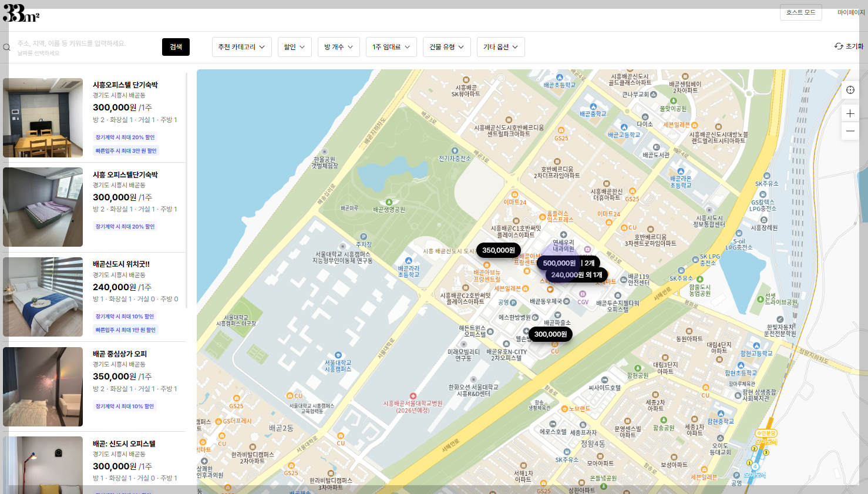Click the 배곧고등학교 school pin

[624, 126]
